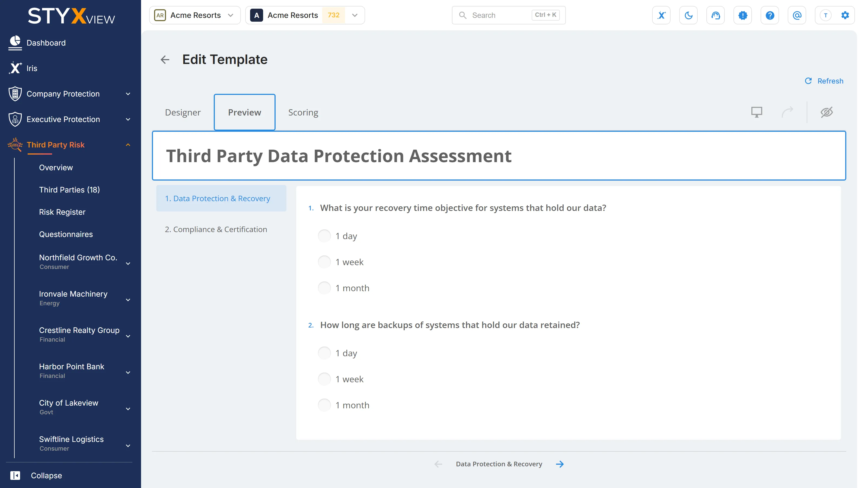This screenshot has width=868, height=488.
Task: Expand the Executive Protection menu chevron
Action: [128, 120]
